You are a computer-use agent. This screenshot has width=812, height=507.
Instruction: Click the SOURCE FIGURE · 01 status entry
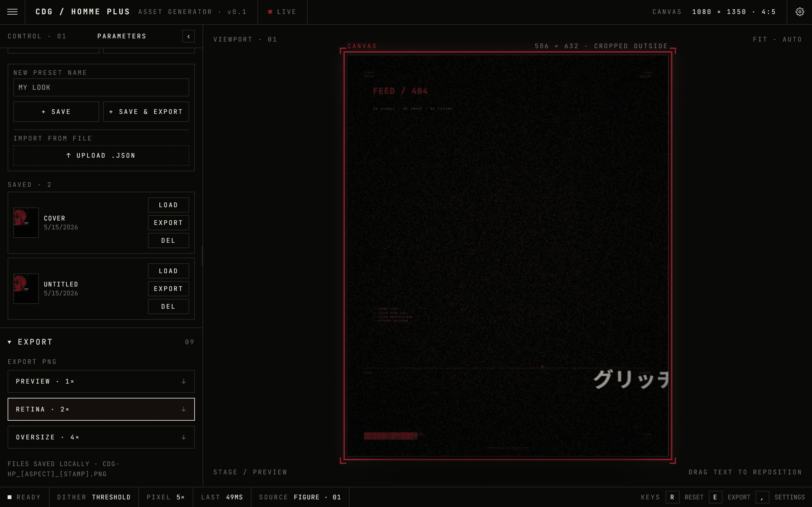pyautogui.click(x=300, y=497)
